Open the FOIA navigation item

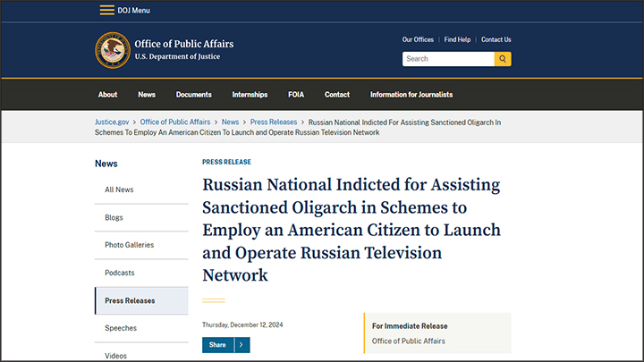click(x=296, y=95)
